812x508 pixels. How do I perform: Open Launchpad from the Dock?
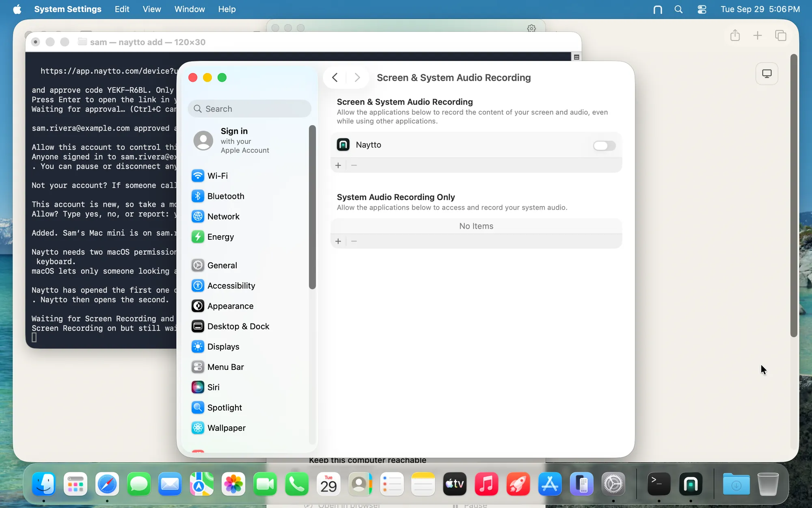[76, 484]
